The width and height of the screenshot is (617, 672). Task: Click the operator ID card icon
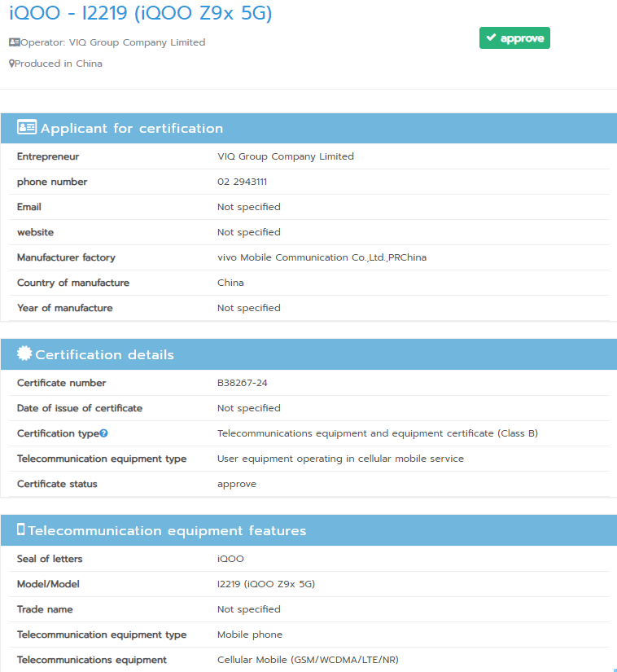click(14, 42)
